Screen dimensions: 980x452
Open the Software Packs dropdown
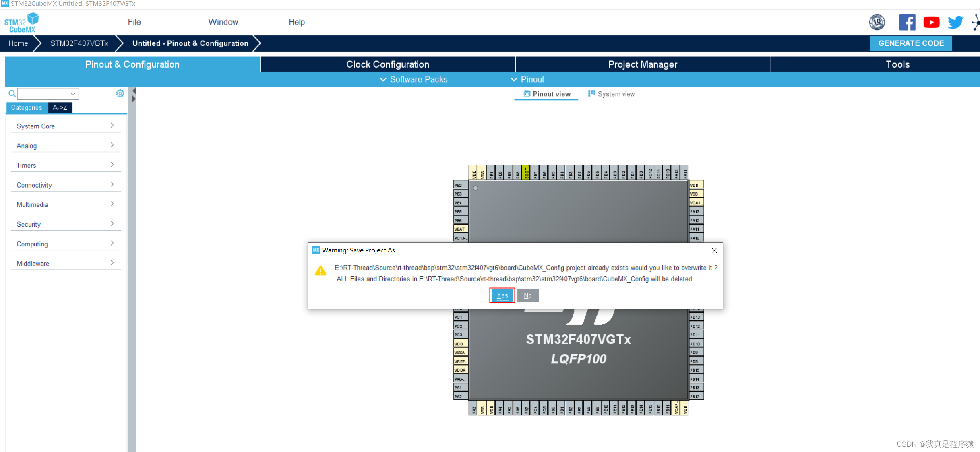[414, 79]
